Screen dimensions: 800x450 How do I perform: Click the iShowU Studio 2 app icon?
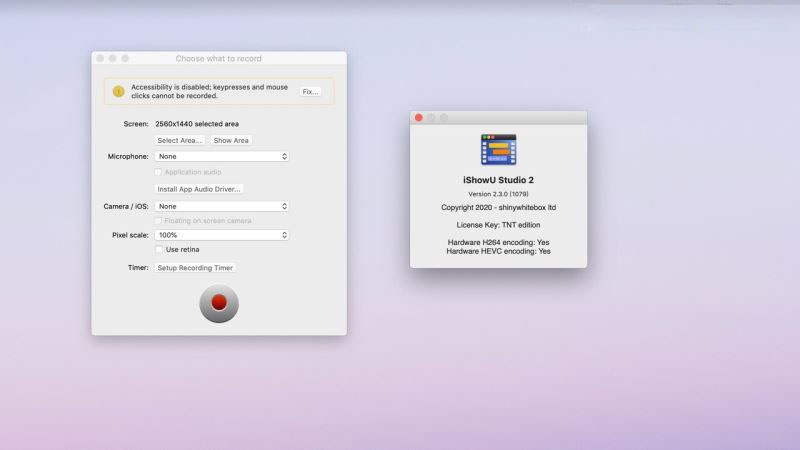point(498,149)
